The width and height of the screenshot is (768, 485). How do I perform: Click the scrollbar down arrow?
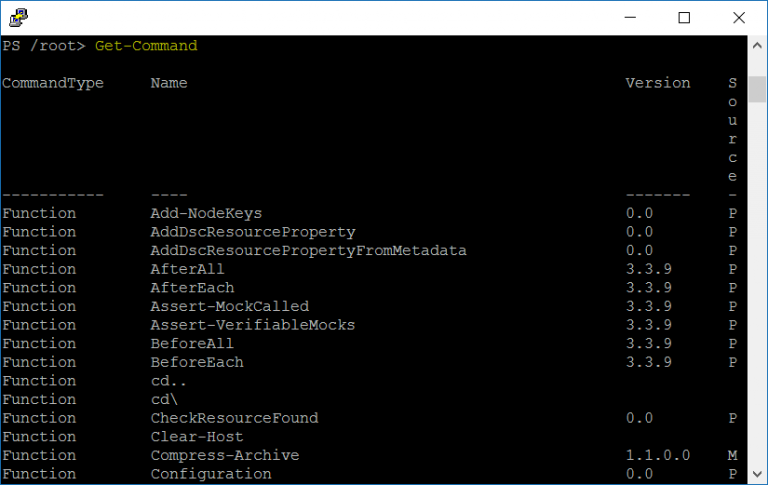[x=758, y=475]
